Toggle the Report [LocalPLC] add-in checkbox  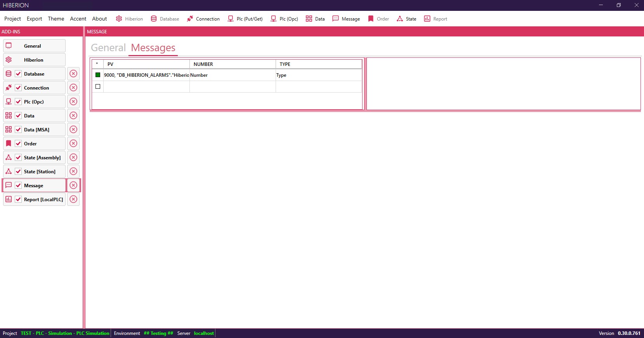[18, 199]
